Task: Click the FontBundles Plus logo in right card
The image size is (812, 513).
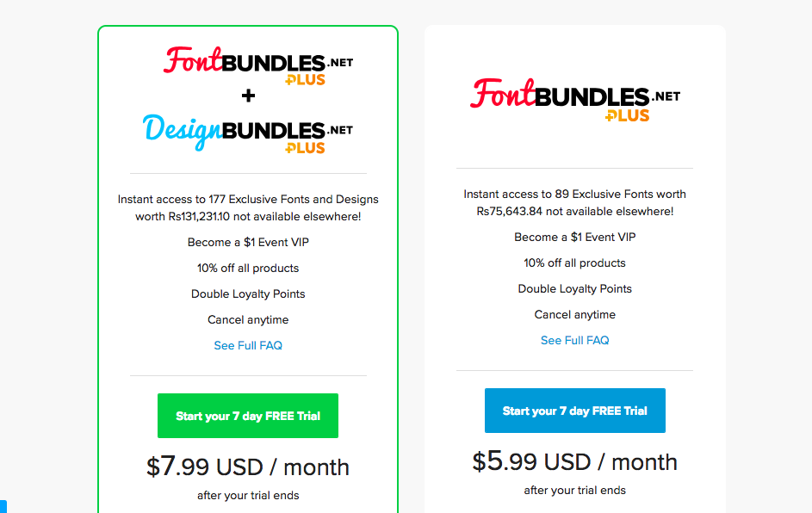Action: point(575,100)
